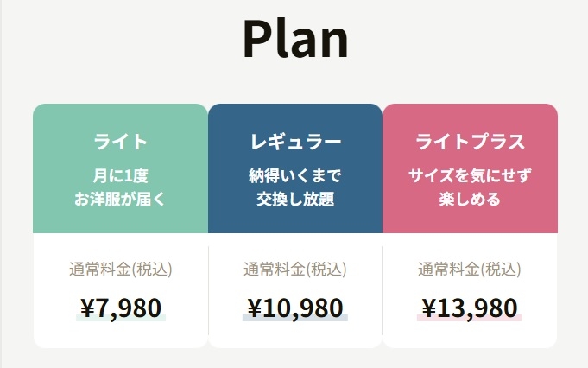
Task: Click the 納得いくまで text line
Action: click(295, 176)
